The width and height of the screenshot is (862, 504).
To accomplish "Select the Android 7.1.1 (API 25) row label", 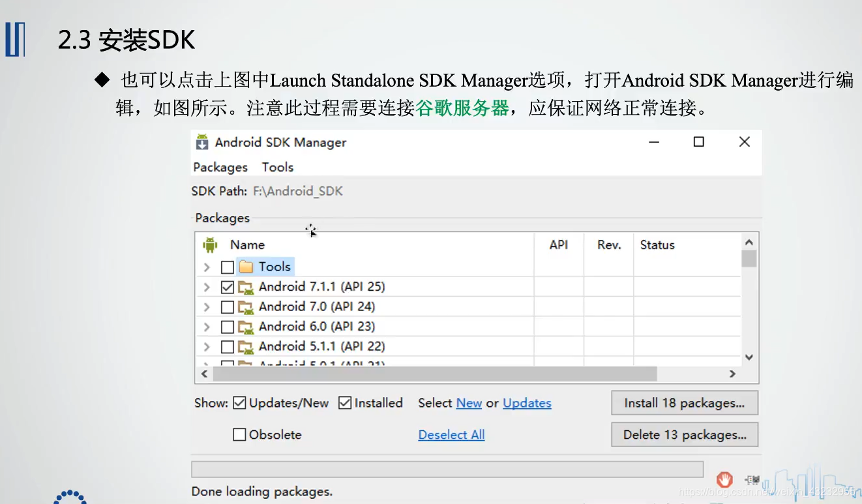I will [x=322, y=287].
